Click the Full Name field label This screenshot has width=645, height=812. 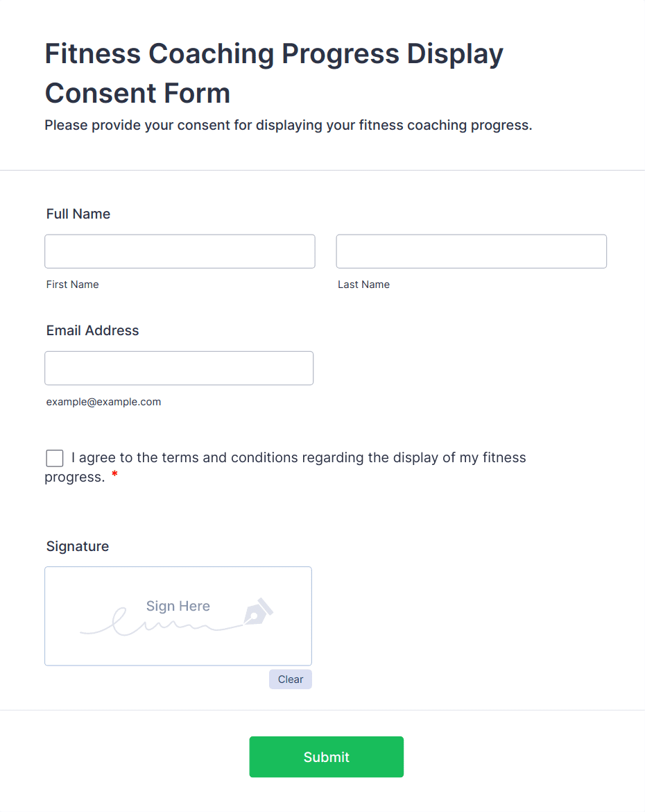click(78, 214)
